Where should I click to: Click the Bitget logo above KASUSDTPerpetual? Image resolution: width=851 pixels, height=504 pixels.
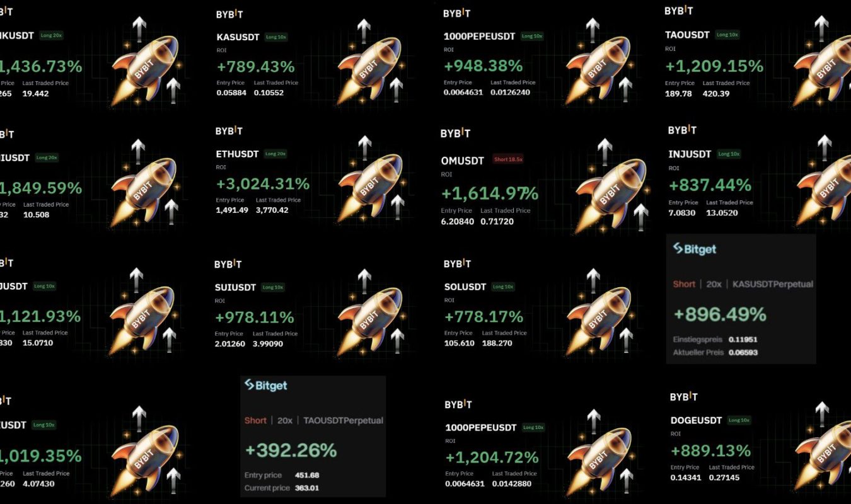click(695, 249)
